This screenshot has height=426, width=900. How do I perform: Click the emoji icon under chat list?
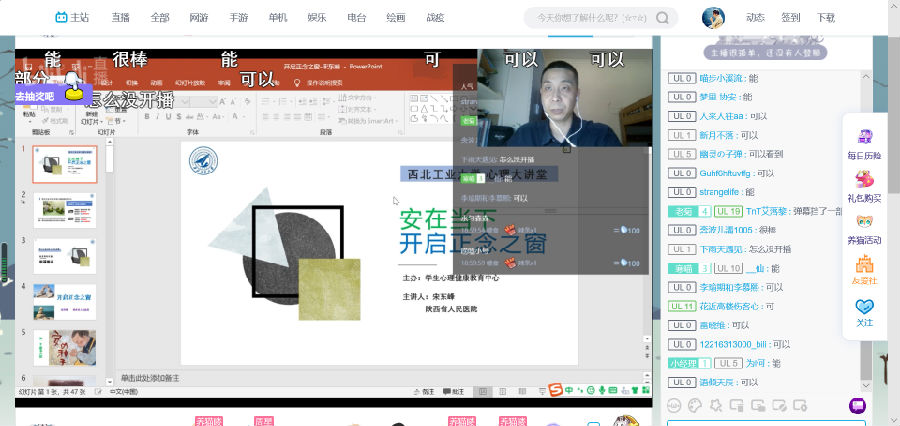point(674,405)
